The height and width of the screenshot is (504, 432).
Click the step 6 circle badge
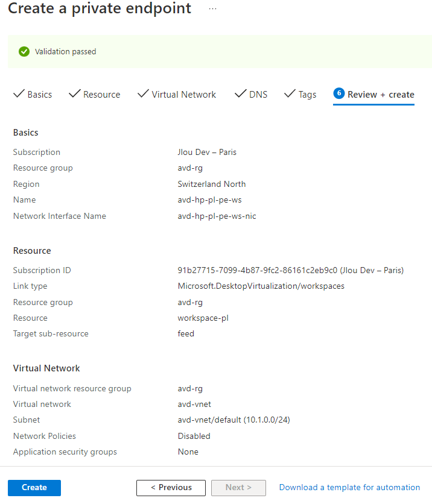[x=339, y=93]
